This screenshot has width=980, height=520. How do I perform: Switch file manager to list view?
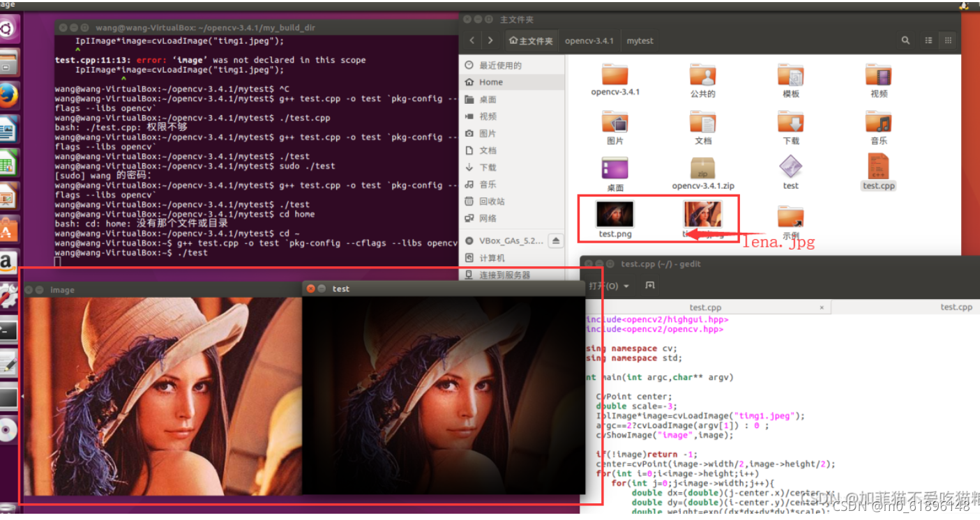930,40
